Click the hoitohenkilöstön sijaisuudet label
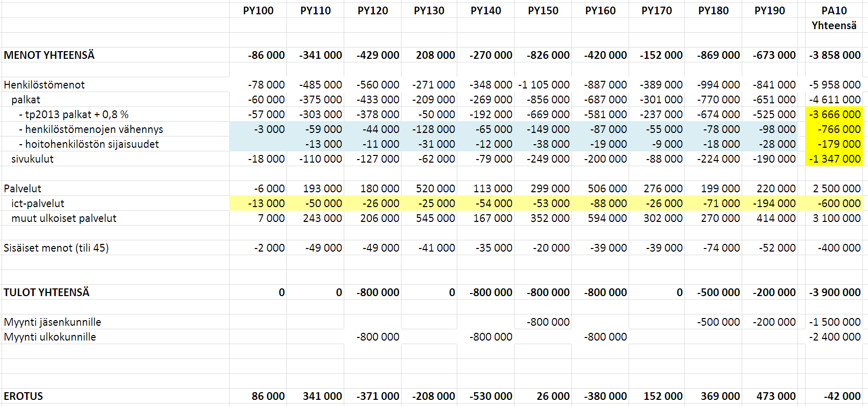Screen dimensions: 868x406 (x=89, y=144)
